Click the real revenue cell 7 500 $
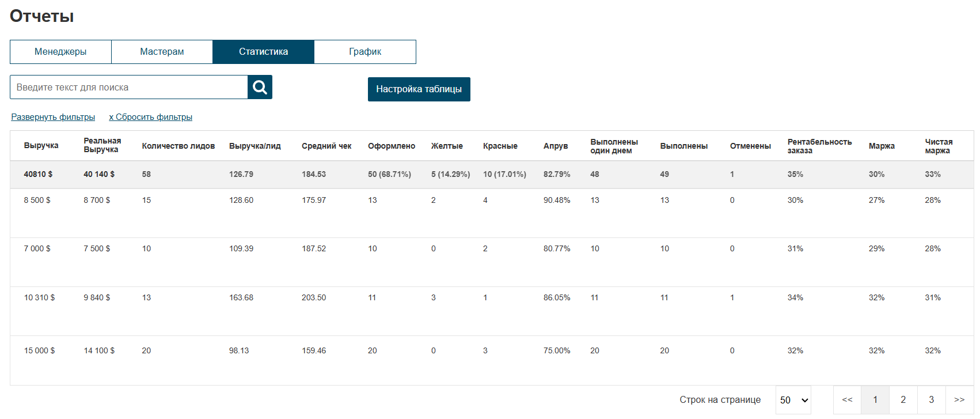980x419 pixels. [x=97, y=248]
